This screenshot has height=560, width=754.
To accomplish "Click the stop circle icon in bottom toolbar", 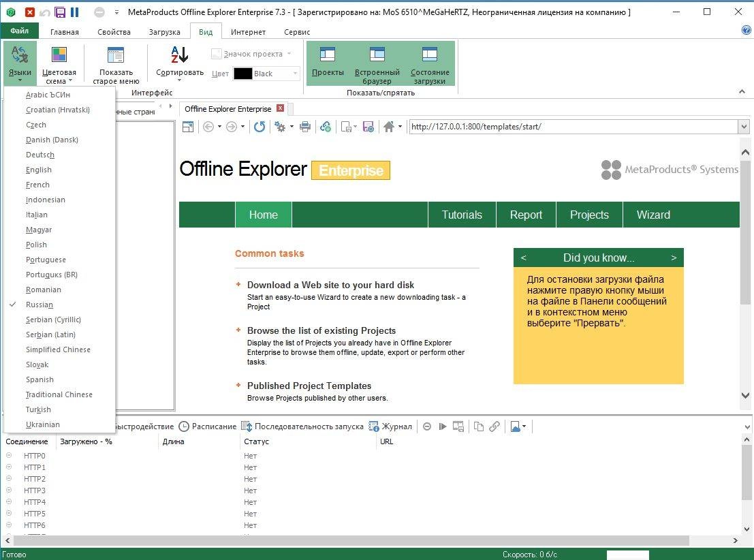I will click(427, 426).
